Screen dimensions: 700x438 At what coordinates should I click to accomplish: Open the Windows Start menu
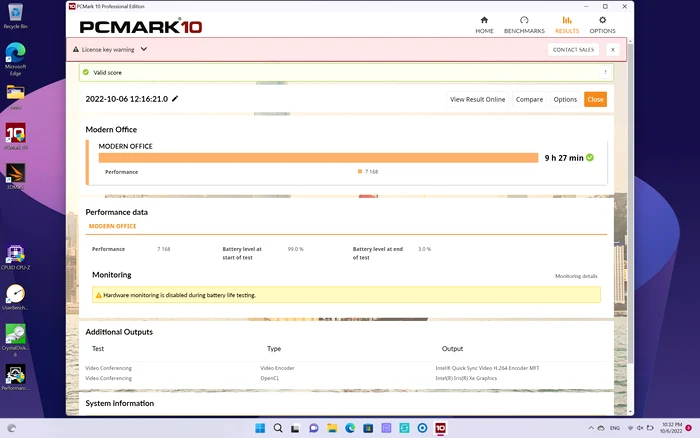pyautogui.click(x=260, y=428)
